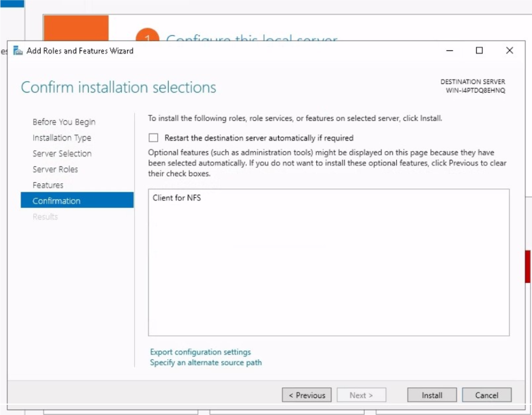The width and height of the screenshot is (532, 415).
Task: Click the orange numbered step 1 circle
Action: pos(148,36)
